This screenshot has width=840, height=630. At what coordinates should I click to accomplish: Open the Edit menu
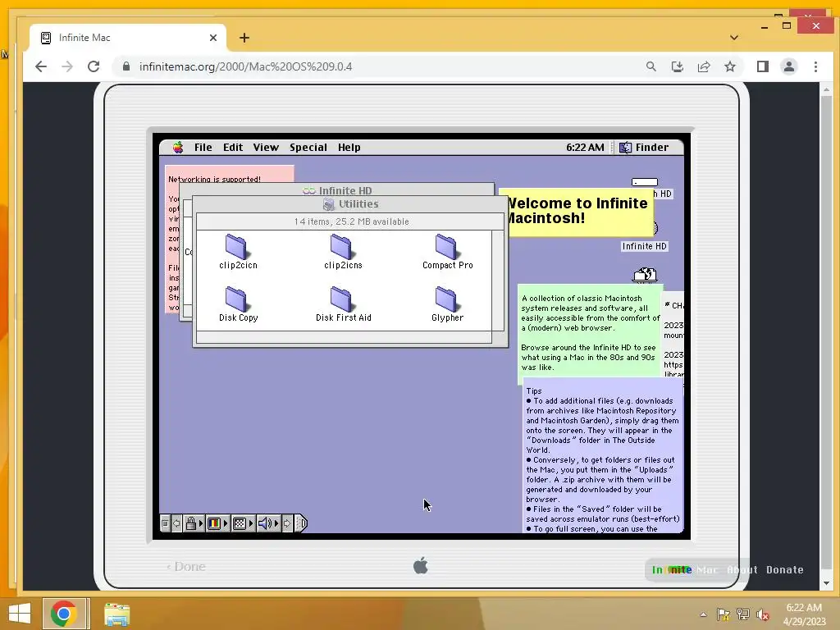pyautogui.click(x=233, y=148)
